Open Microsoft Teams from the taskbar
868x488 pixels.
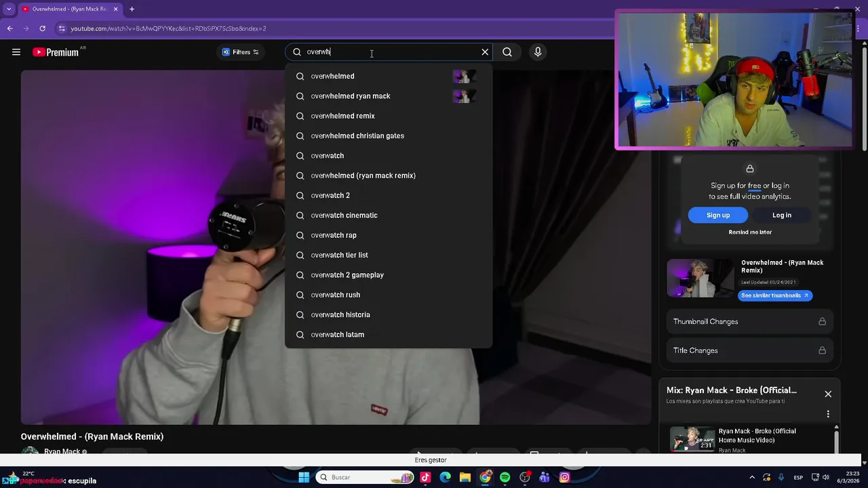point(545,477)
